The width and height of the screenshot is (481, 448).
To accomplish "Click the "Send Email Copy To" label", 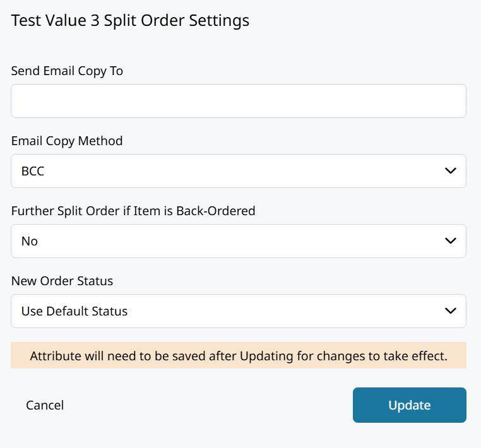I will pyautogui.click(x=67, y=71).
